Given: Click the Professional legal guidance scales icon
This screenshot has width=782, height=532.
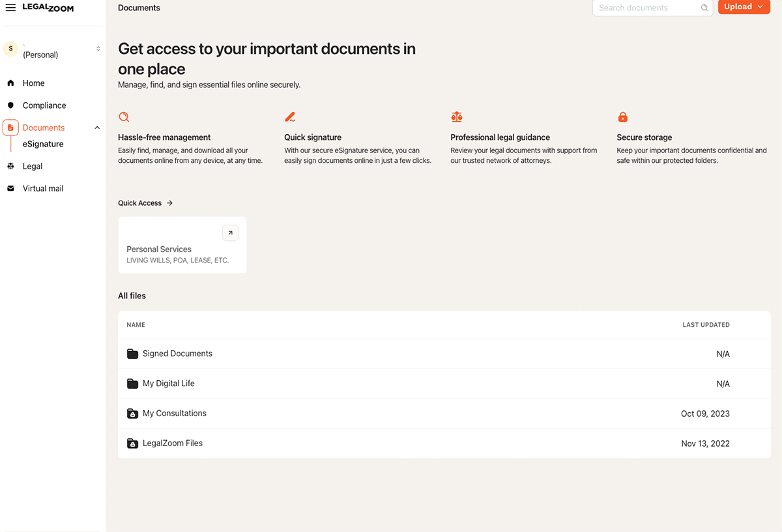Looking at the screenshot, I should (456, 117).
